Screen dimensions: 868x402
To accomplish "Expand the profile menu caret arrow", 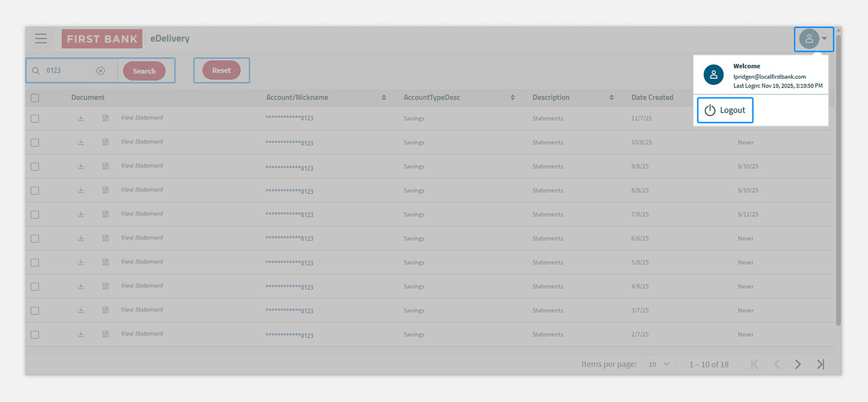I will 824,39.
